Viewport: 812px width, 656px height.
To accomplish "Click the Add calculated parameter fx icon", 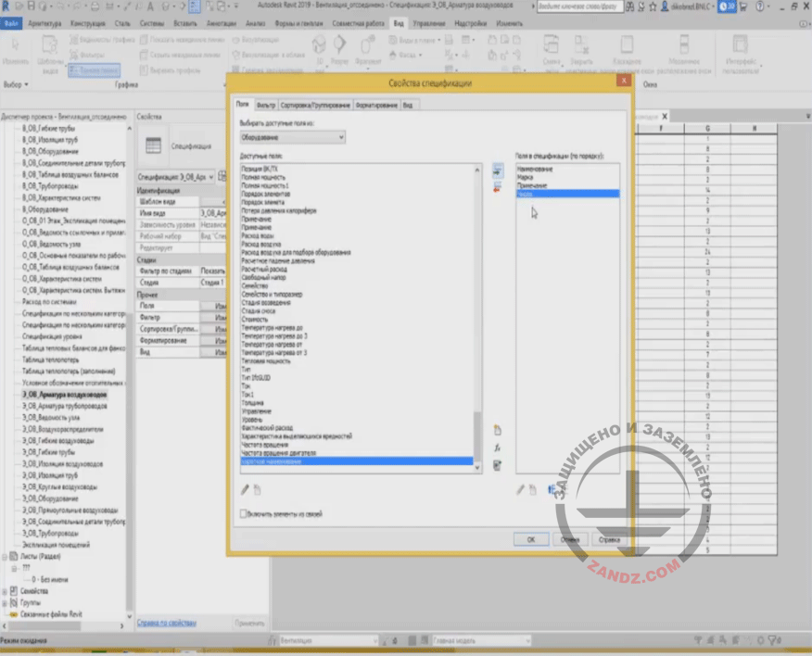I will 498,448.
